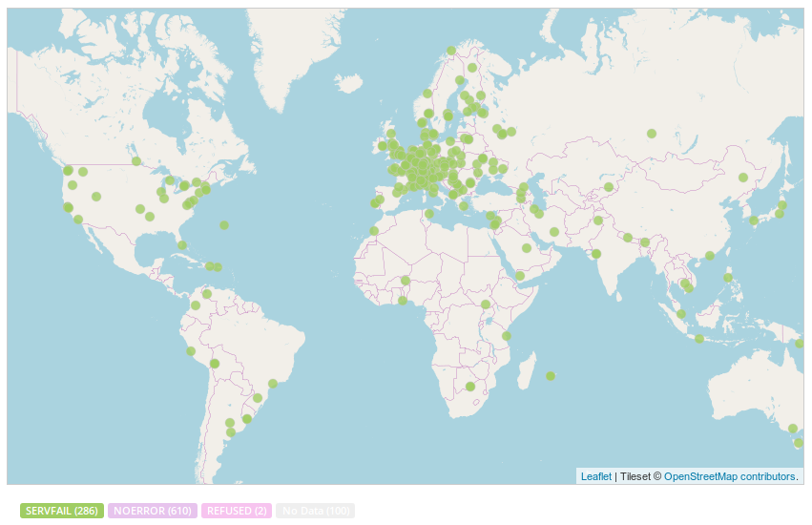Image resolution: width=812 pixels, height=525 pixels.
Task: Select the marker in northeast China
Action: click(743, 178)
